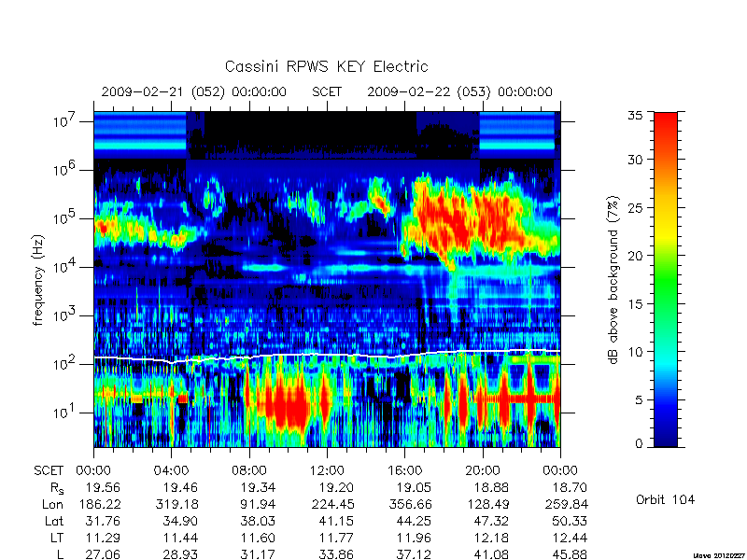
Task: Click the 35 value on the color scale
Action: point(635,116)
